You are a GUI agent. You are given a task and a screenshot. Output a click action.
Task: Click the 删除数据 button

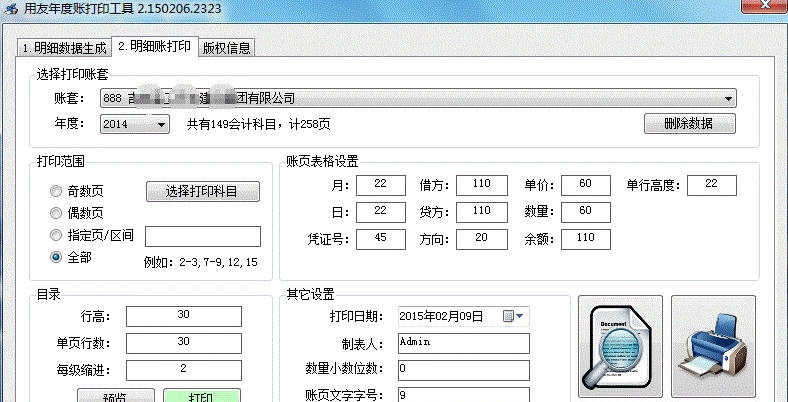point(690,124)
